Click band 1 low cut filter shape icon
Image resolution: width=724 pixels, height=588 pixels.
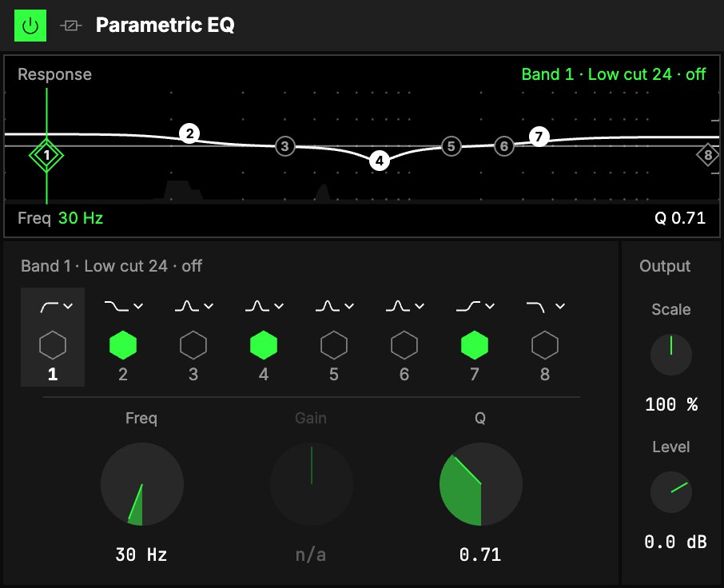pyautogui.click(x=50, y=307)
